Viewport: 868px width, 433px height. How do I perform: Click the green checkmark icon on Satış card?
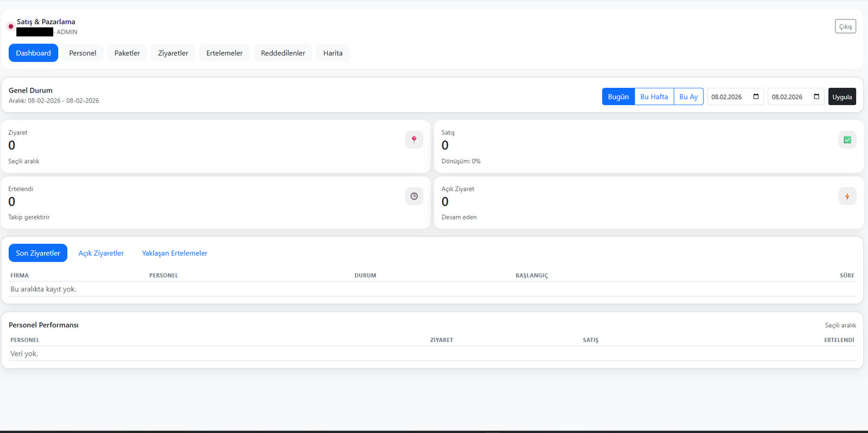847,140
